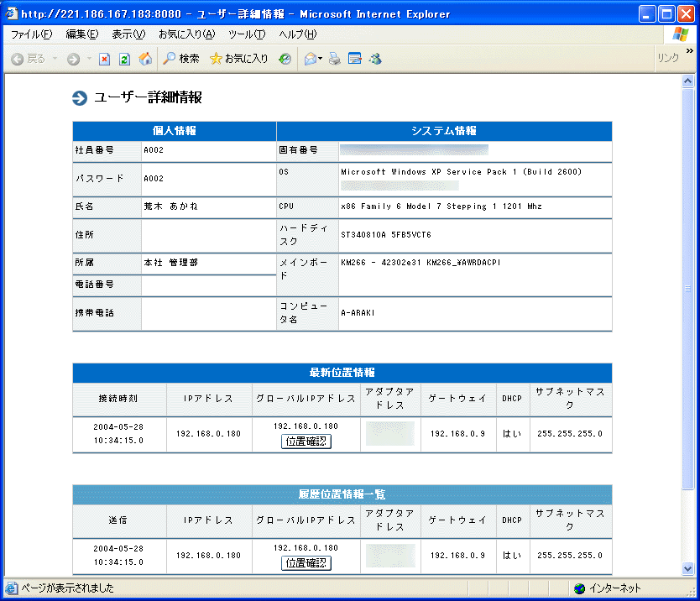
Task: Open the ヘルプ(H) menu
Action: [298, 34]
